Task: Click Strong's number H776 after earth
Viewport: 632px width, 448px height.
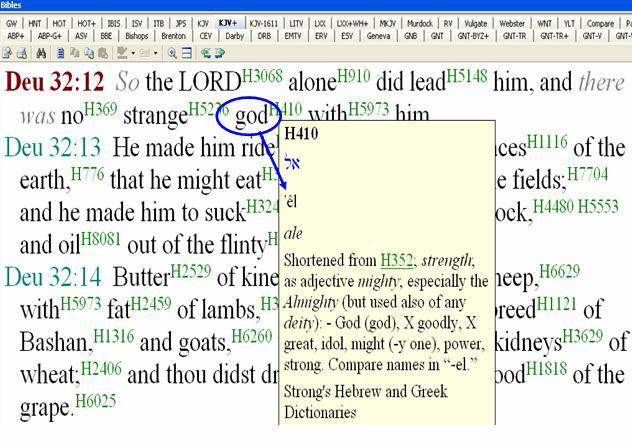Action: point(87,174)
